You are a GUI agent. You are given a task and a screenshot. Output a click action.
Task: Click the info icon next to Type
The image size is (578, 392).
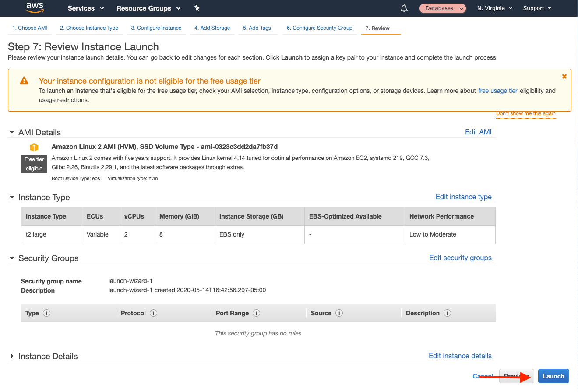(46, 313)
